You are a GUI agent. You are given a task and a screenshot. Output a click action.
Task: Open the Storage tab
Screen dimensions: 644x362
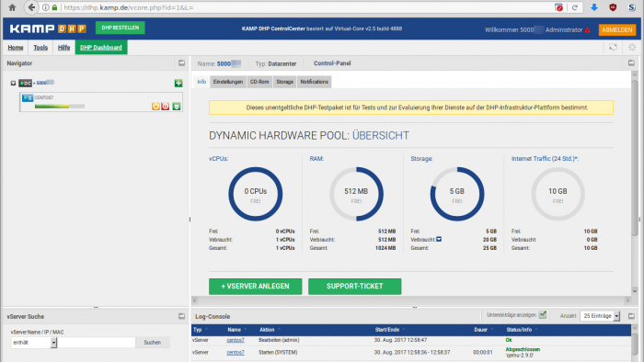tap(284, 82)
